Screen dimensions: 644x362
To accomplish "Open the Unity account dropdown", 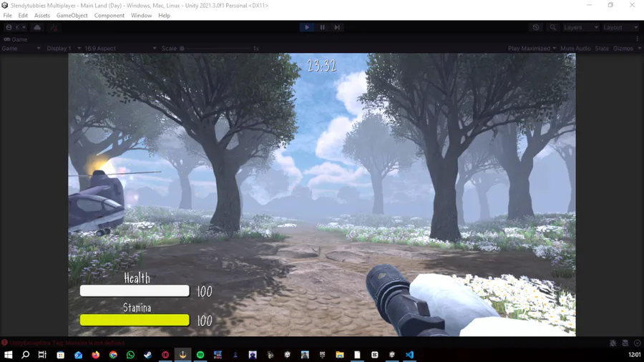I will click(x=16, y=27).
